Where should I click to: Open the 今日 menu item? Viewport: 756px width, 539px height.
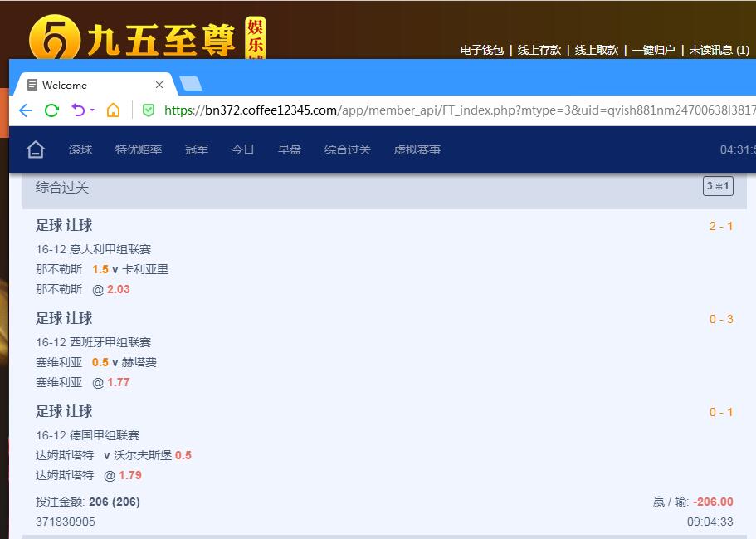(242, 149)
